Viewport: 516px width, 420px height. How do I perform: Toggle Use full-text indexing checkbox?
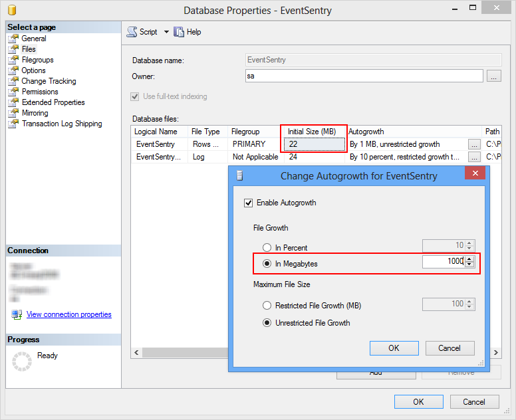pos(134,97)
